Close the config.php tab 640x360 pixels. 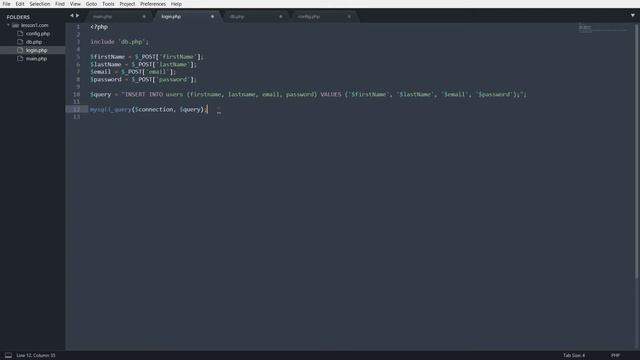[349, 17]
